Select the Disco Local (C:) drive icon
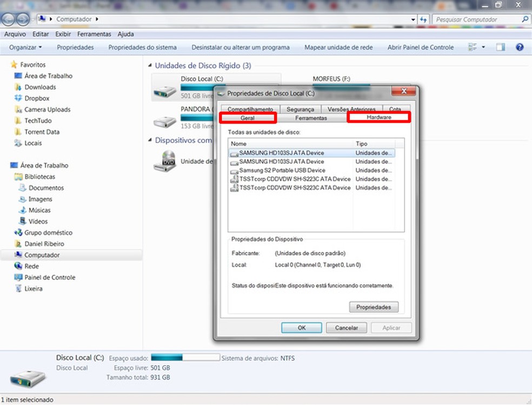This screenshot has width=532, height=405. (x=165, y=91)
